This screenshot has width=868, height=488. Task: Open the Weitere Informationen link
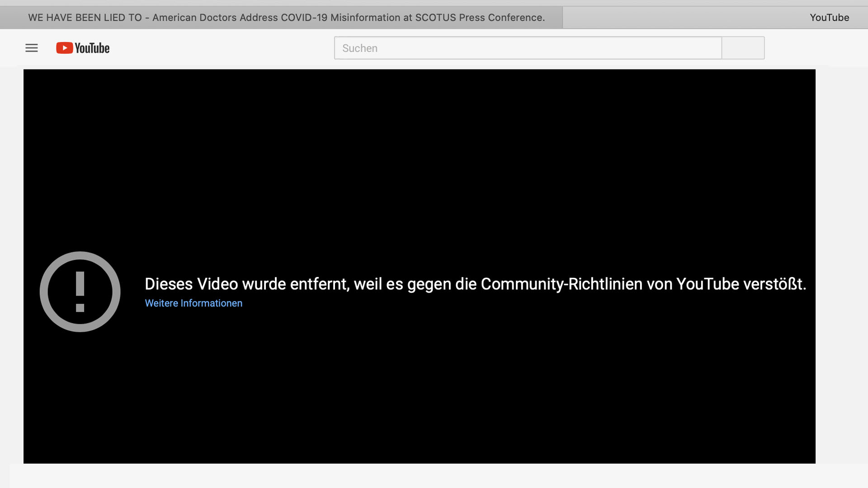pyautogui.click(x=193, y=303)
